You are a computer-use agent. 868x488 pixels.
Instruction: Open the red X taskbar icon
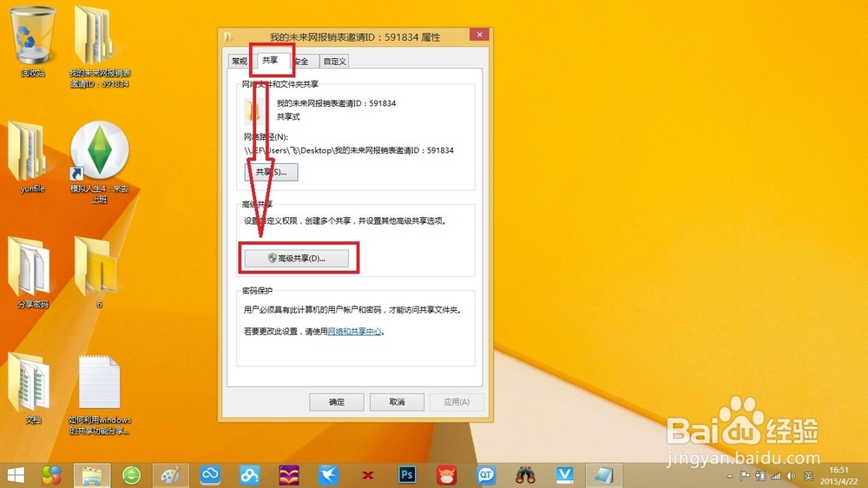tap(367, 475)
